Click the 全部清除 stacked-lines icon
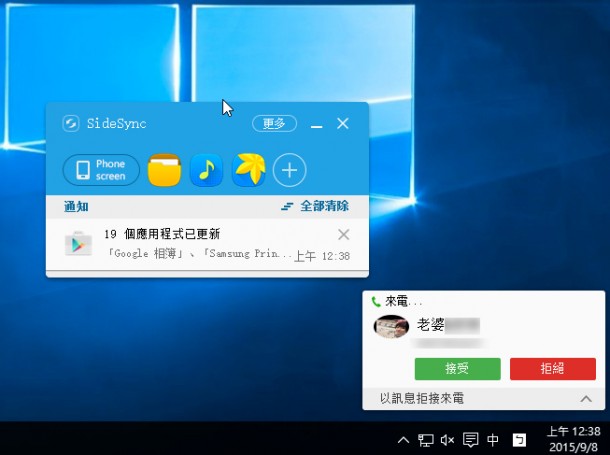This screenshot has width=610, height=455. point(287,206)
